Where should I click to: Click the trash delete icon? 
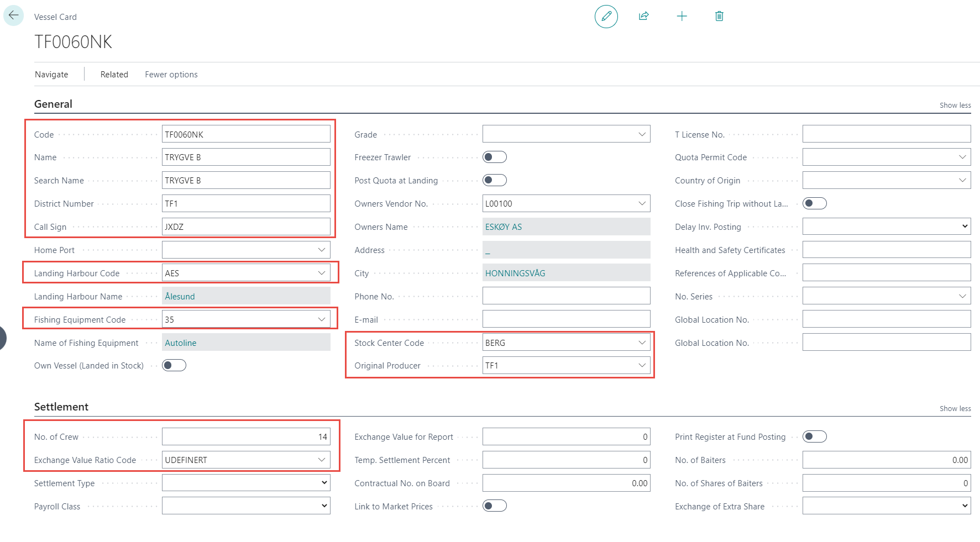[719, 16]
